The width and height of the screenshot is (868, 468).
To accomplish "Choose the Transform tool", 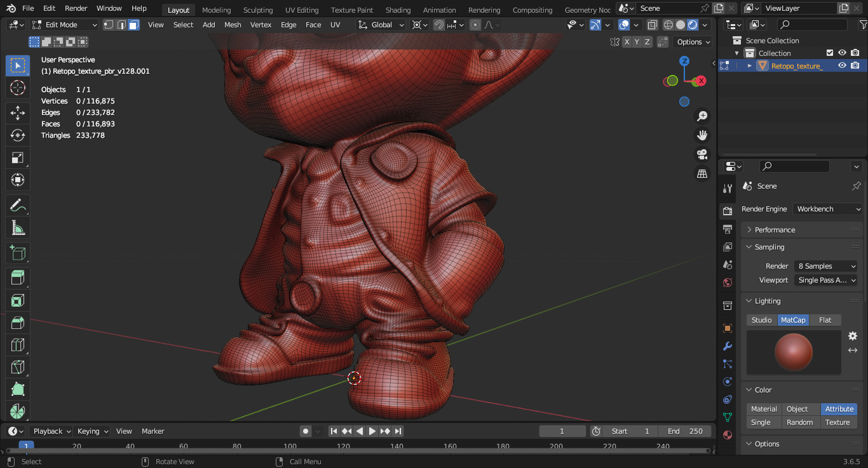I will (x=18, y=180).
